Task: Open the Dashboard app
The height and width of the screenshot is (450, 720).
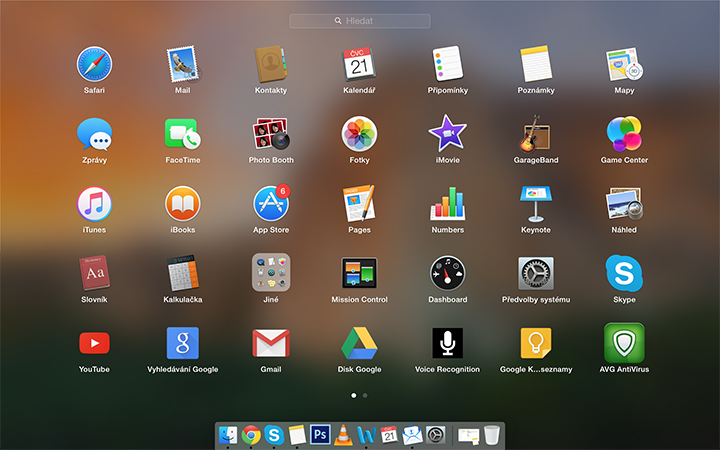Action: 447,273
